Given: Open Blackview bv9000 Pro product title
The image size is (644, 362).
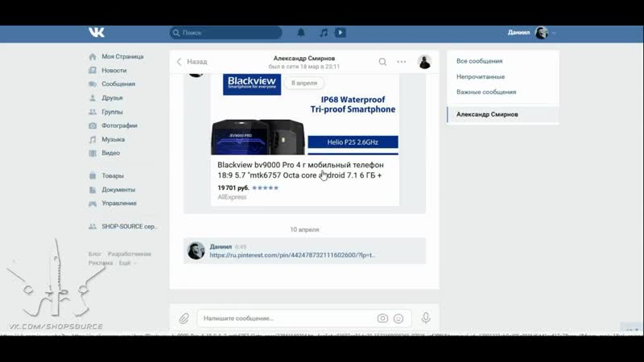Looking at the screenshot, I should coord(300,170).
